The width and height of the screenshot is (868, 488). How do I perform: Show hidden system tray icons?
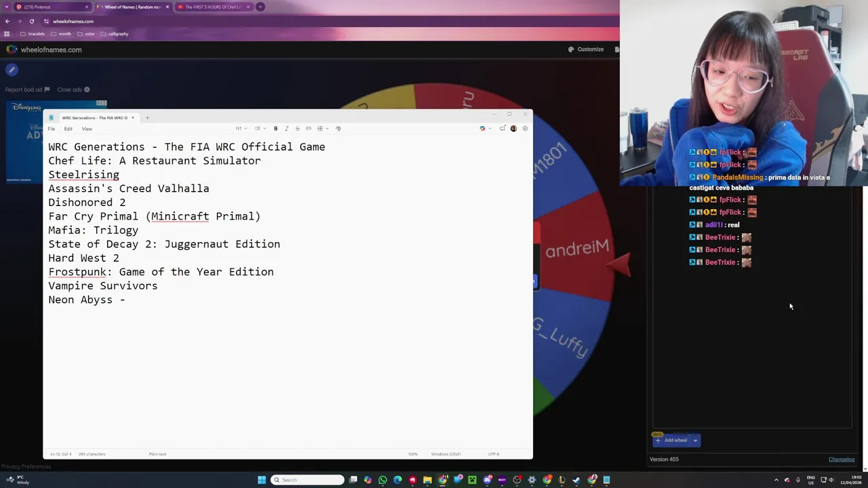(776, 480)
